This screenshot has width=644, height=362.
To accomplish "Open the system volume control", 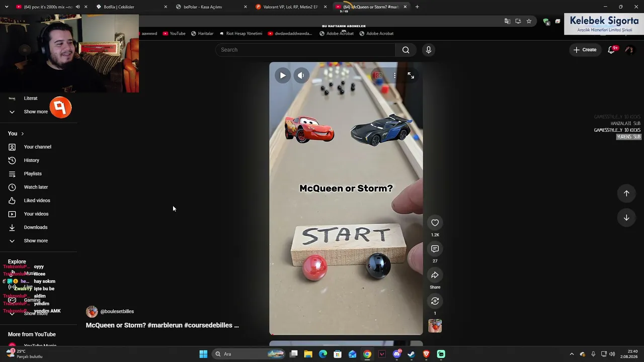I will point(612,354).
